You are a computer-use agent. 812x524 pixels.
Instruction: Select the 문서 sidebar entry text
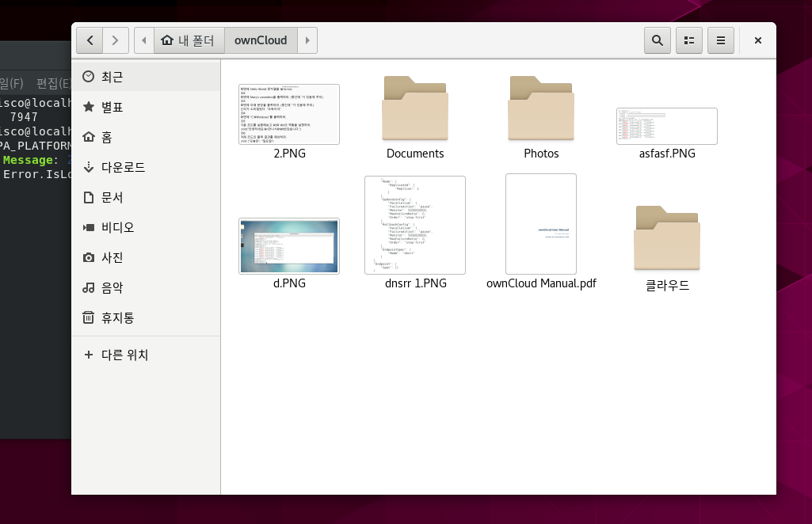tap(112, 197)
